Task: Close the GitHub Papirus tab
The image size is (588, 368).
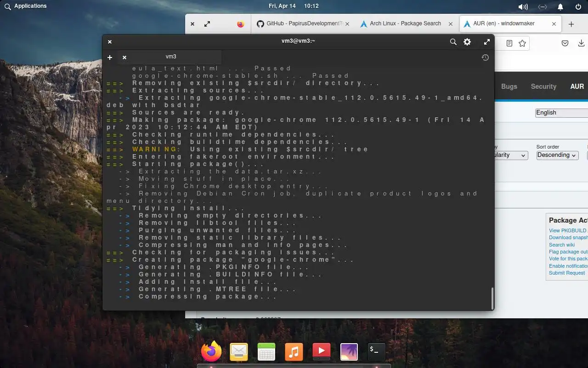Action: tap(347, 24)
